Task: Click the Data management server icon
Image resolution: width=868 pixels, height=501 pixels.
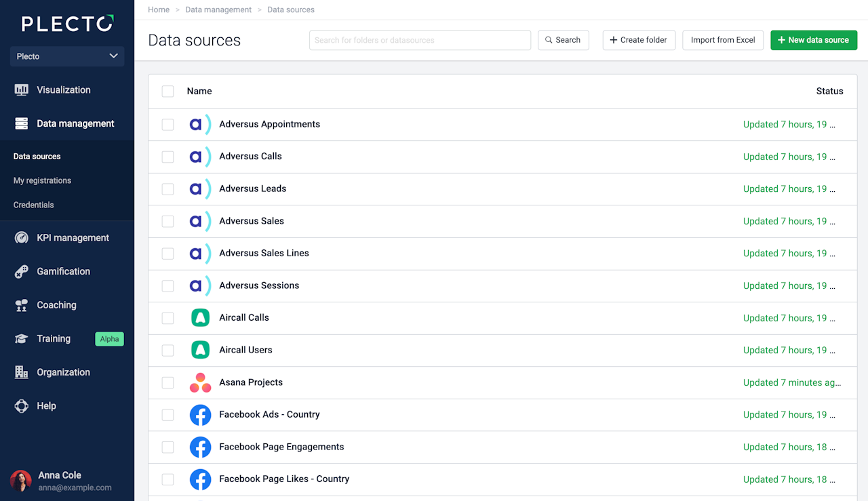Action: pyautogui.click(x=22, y=123)
